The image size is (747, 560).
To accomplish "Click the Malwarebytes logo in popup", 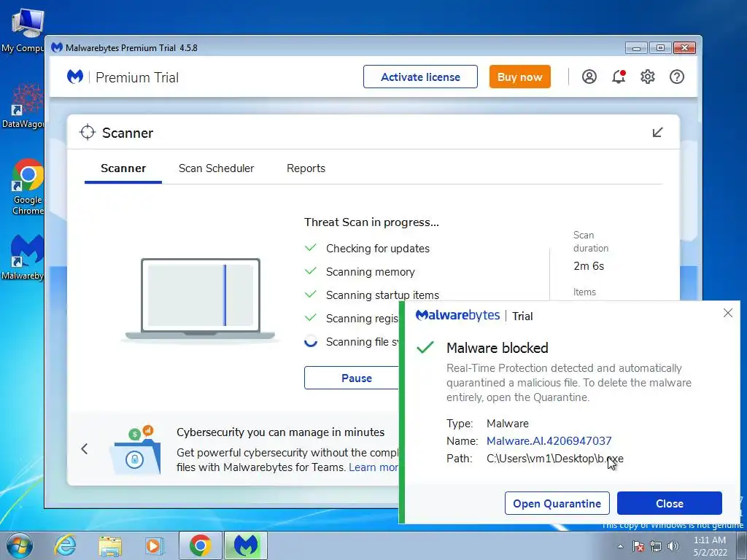I will click(457, 315).
